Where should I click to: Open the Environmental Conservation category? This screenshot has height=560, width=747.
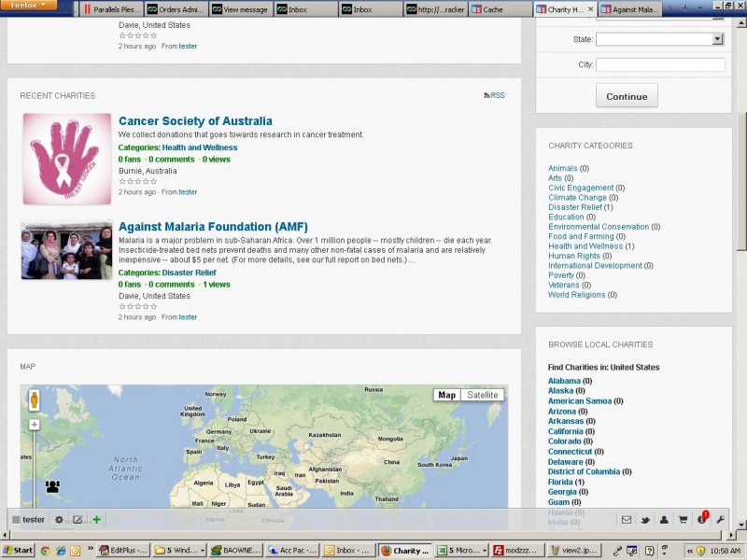click(x=599, y=227)
